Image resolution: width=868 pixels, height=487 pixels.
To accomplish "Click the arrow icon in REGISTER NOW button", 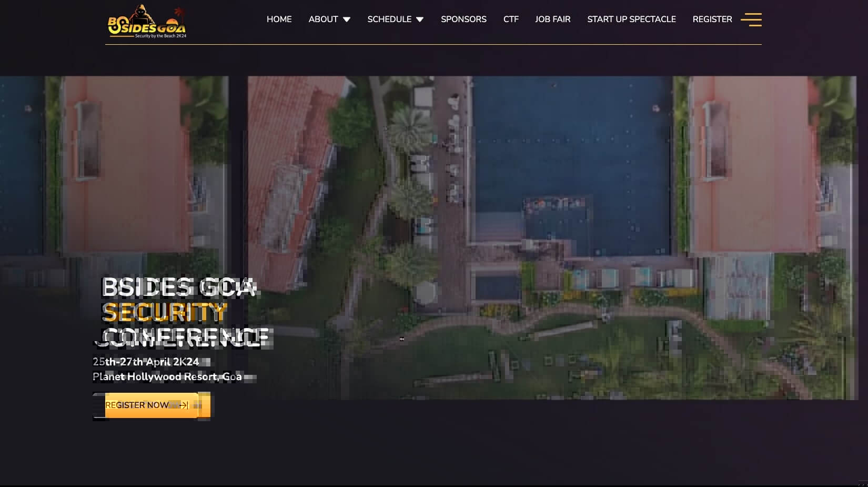I will pos(184,405).
